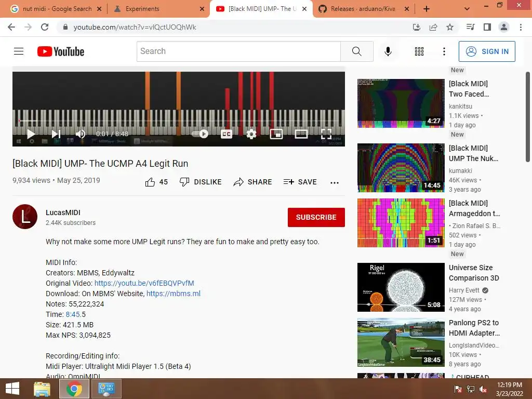Enable miniplayer mode
532x399 pixels.
276,134
